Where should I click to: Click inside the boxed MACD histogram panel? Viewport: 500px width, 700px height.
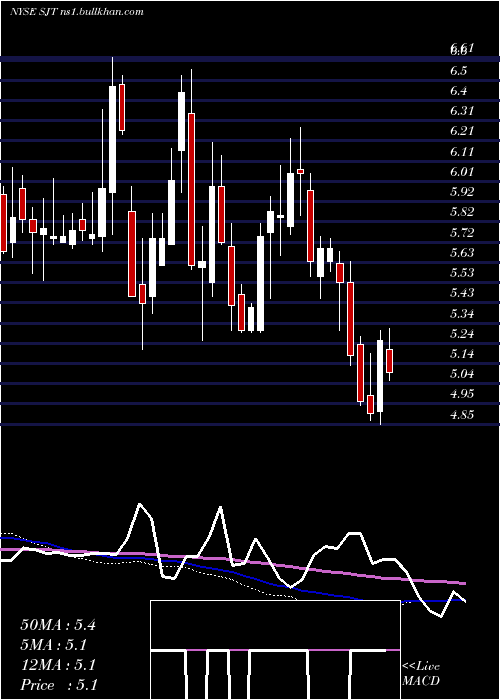point(275,650)
